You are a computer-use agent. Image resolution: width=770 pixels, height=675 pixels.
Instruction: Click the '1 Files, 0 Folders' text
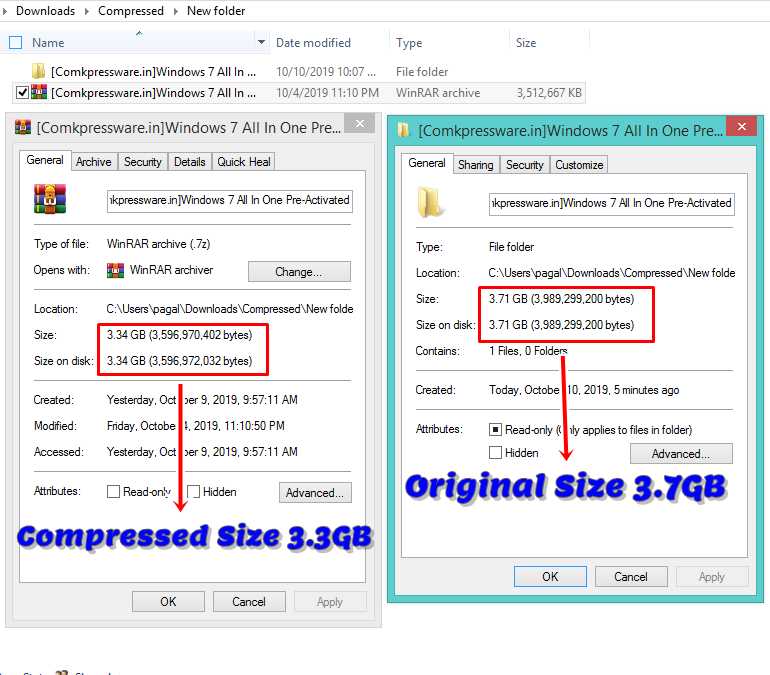[528, 351]
